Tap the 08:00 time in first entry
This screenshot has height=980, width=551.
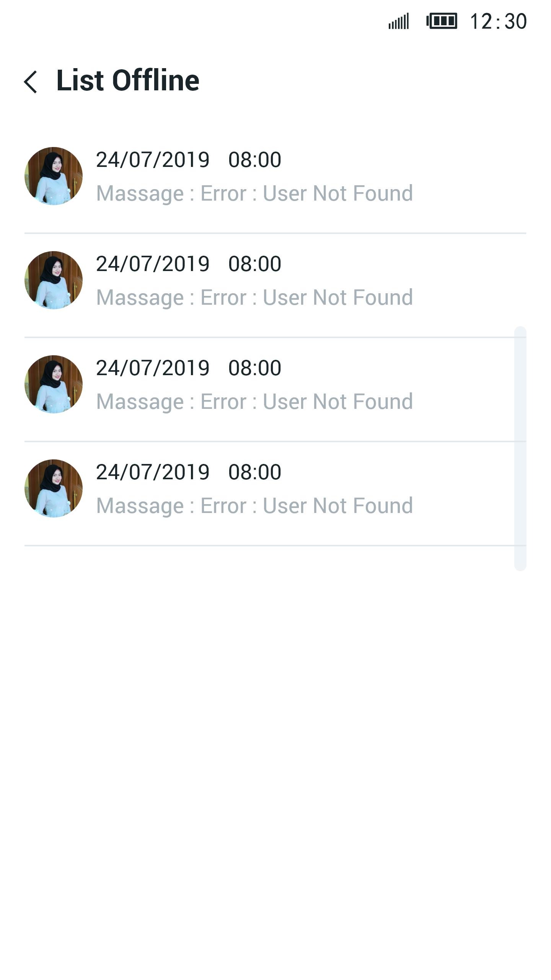click(255, 160)
